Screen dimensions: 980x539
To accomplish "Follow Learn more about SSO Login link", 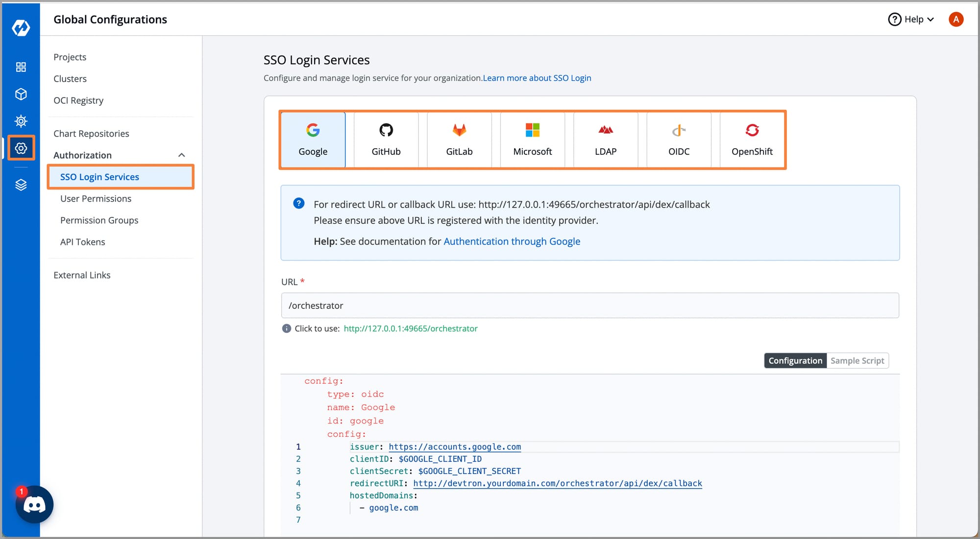I will pos(537,78).
